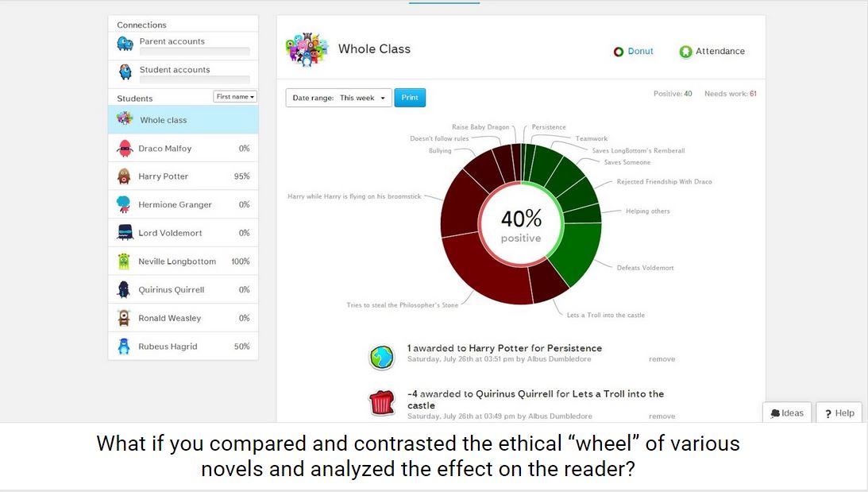Click Harry Potter's monster avatar icon
The width and height of the screenshot is (868, 492).
pyautogui.click(x=124, y=176)
